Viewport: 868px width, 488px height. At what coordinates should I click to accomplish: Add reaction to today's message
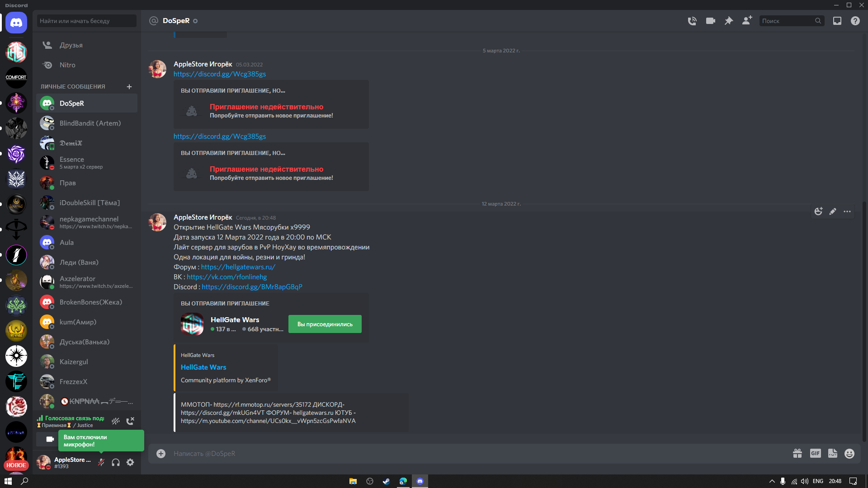[818, 211]
